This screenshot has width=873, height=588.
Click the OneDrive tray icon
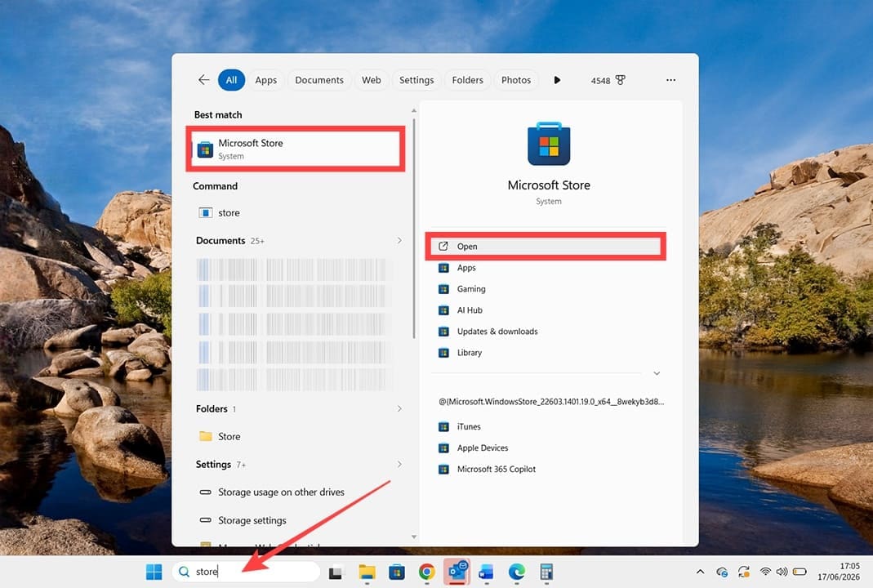[x=722, y=572]
